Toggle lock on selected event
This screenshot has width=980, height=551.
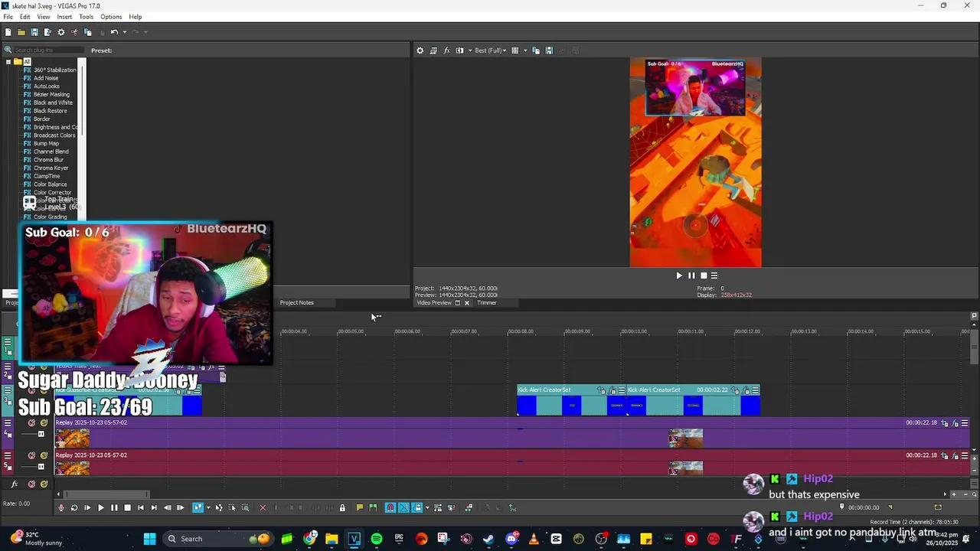click(342, 507)
